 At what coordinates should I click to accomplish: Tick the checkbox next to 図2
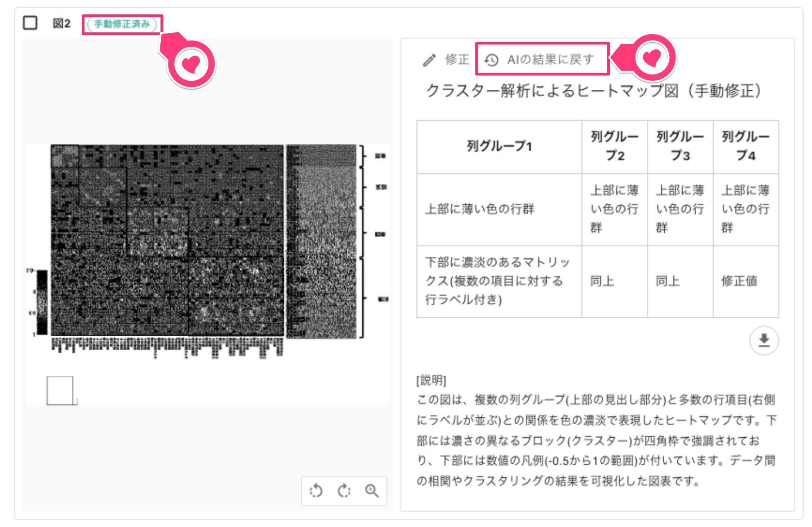click(x=30, y=23)
